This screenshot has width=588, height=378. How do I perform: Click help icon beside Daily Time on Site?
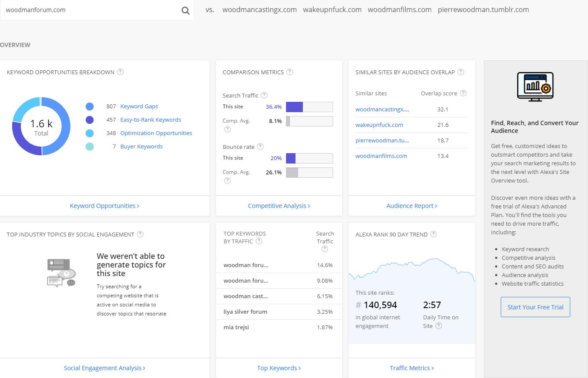pyautogui.click(x=439, y=326)
